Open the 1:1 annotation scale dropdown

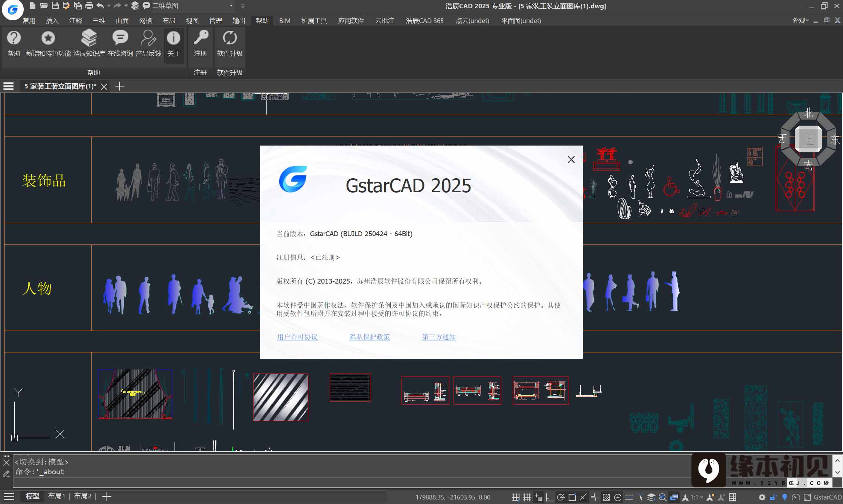click(x=697, y=497)
